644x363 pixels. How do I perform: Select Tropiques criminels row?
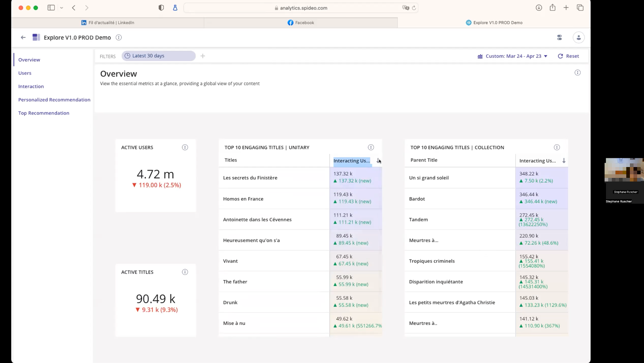[486, 261]
